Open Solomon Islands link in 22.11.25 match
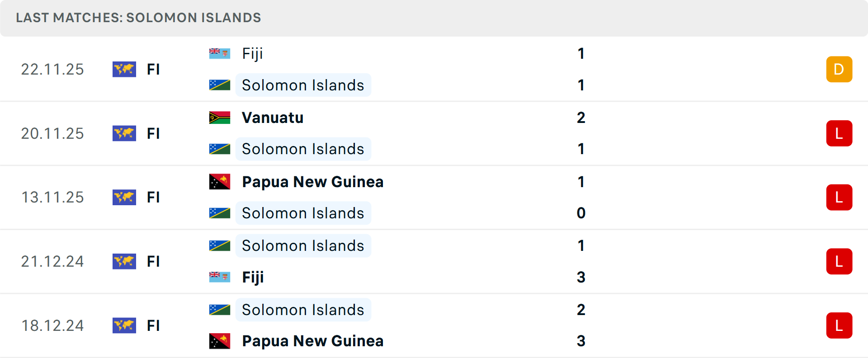 click(x=303, y=85)
